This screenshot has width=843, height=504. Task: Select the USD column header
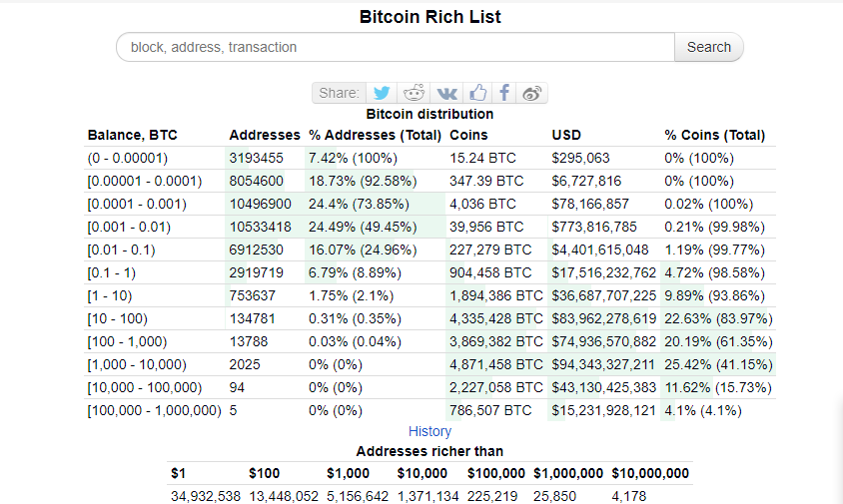pos(566,135)
